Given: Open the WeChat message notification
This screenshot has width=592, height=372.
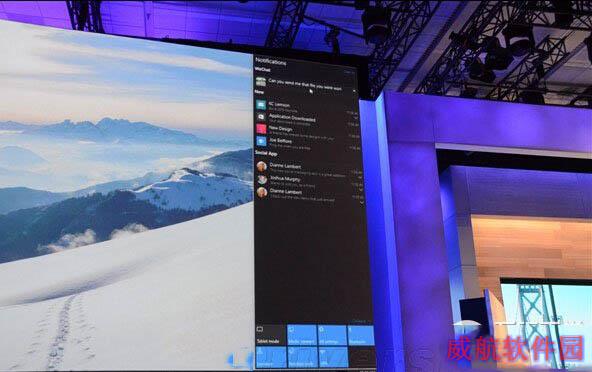Looking at the screenshot, I should pos(306,84).
